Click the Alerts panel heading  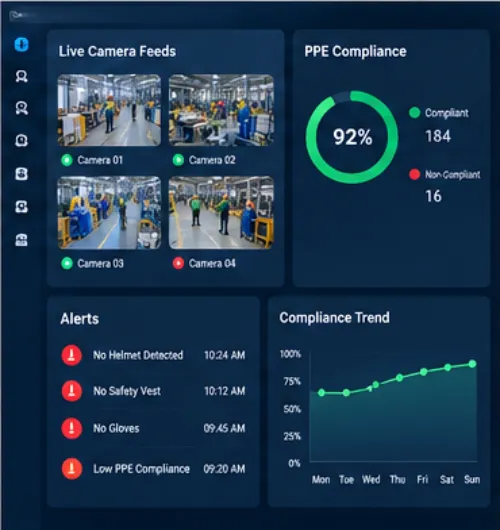point(79,319)
